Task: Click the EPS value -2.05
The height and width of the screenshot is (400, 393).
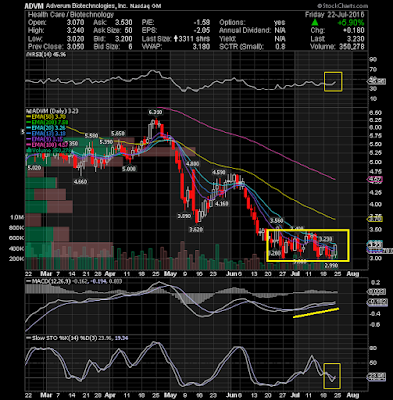Action: [x=202, y=31]
